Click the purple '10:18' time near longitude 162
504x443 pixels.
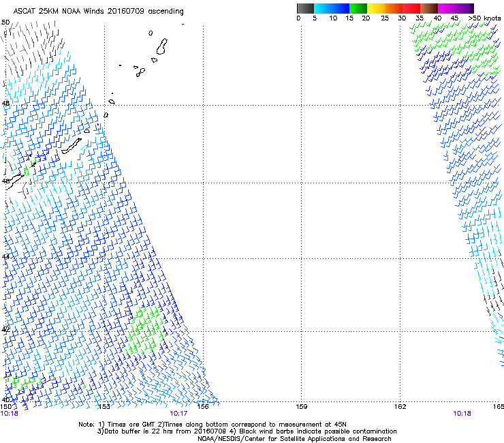click(462, 414)
